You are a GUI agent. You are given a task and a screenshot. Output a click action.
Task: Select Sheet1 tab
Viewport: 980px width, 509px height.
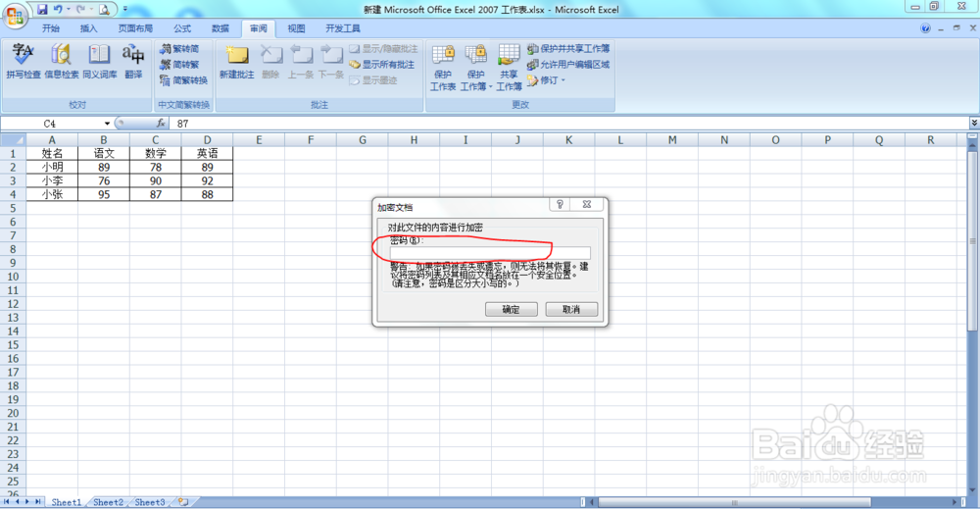coord(67,502)
